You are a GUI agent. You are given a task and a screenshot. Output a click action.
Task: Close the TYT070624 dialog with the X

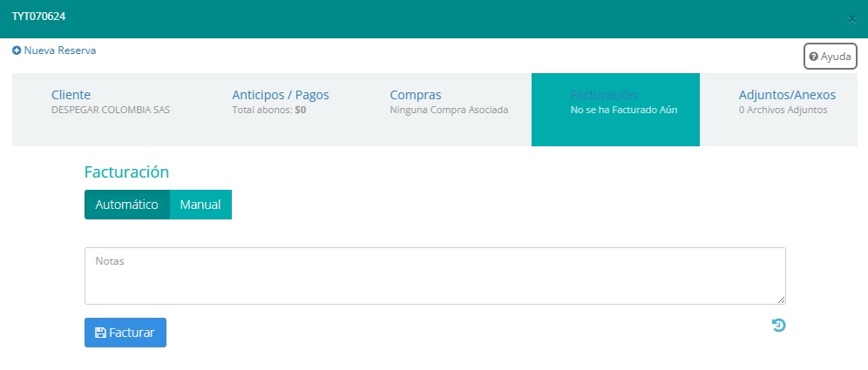851,18
